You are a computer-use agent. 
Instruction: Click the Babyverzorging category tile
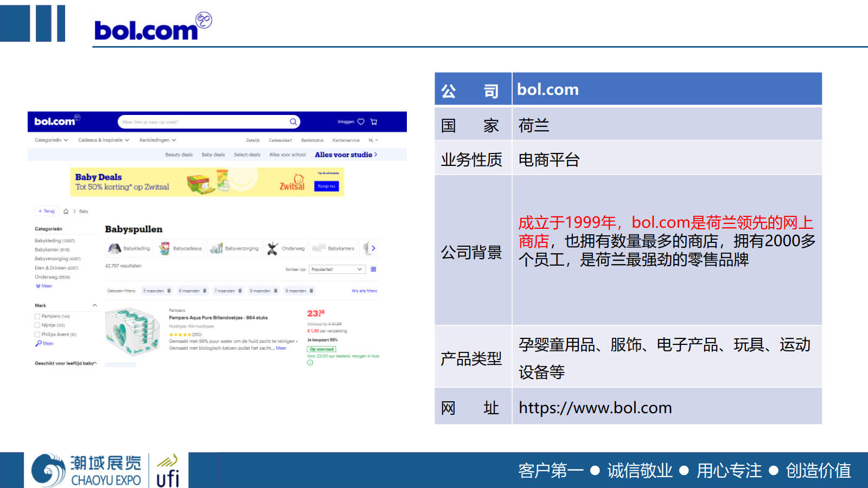click(x=234, y=248)
